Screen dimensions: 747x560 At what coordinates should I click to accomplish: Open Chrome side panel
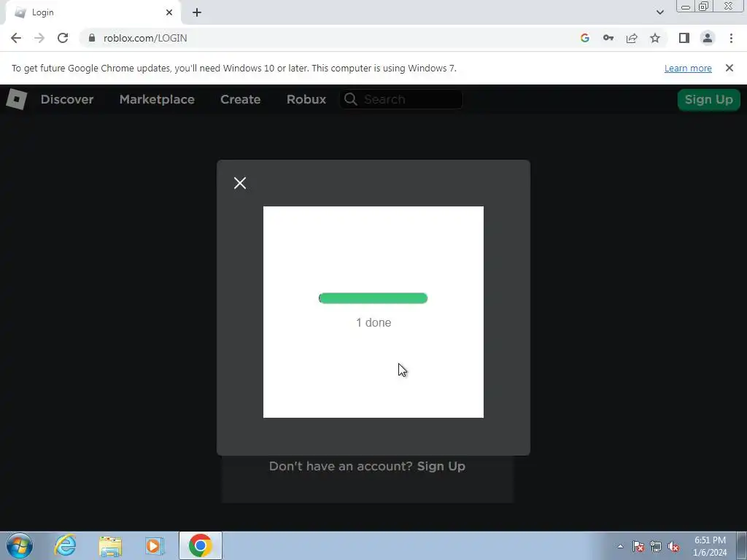(x=684, y=38)
